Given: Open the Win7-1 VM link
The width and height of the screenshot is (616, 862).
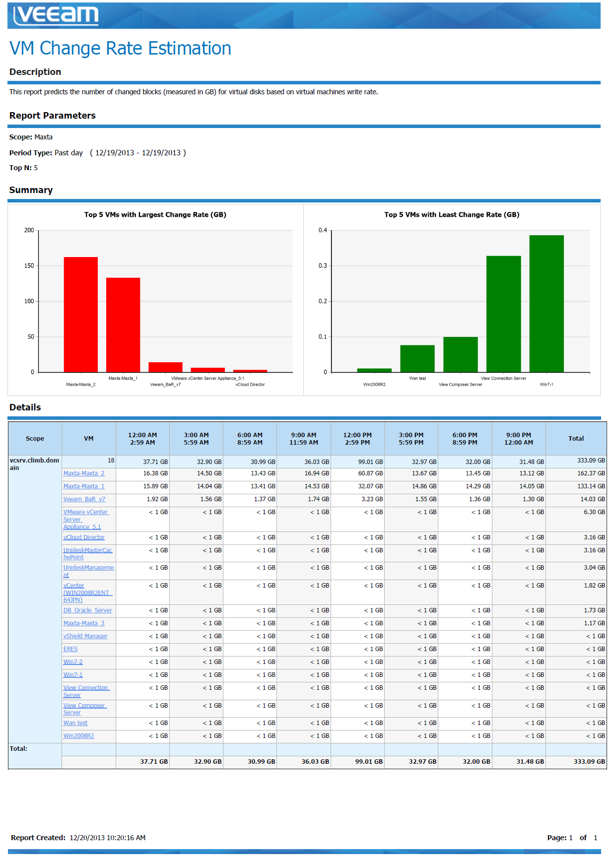Looking at the screenshot, I should (73, 675).
